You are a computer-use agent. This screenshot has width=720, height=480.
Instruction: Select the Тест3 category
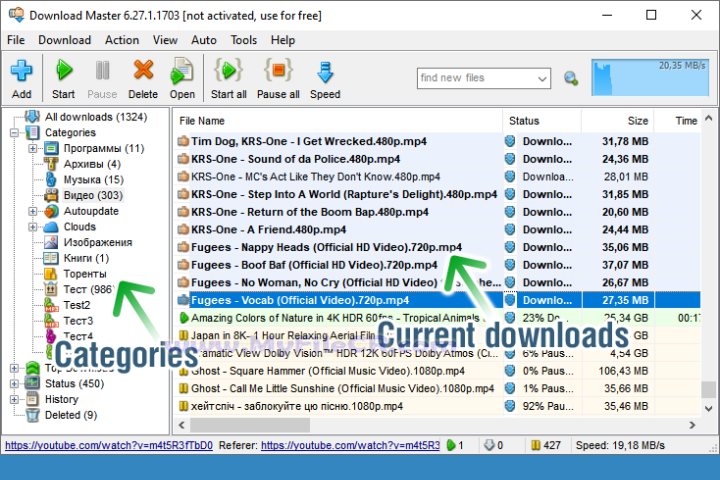[x=78, y=321]
